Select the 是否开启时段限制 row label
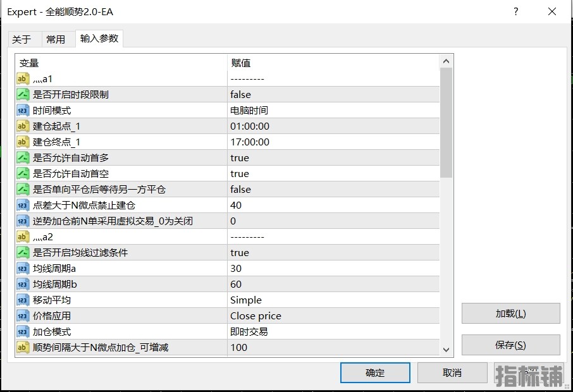This screenshot has height=392, width=573. (x=71, y=95)
